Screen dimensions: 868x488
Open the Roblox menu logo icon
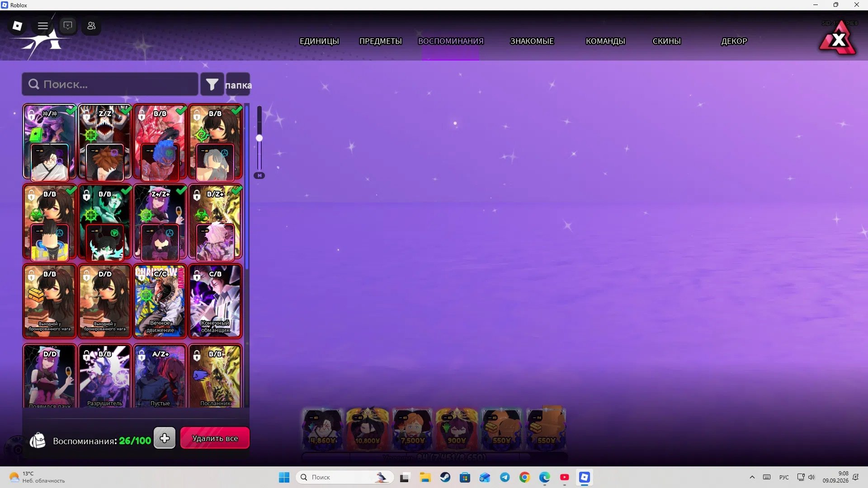point(17,26)
